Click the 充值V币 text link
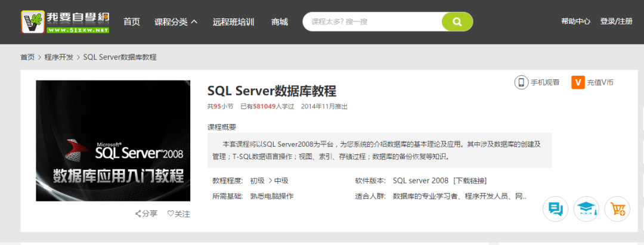Screen dimensions: 644x245 coord(600,82)
